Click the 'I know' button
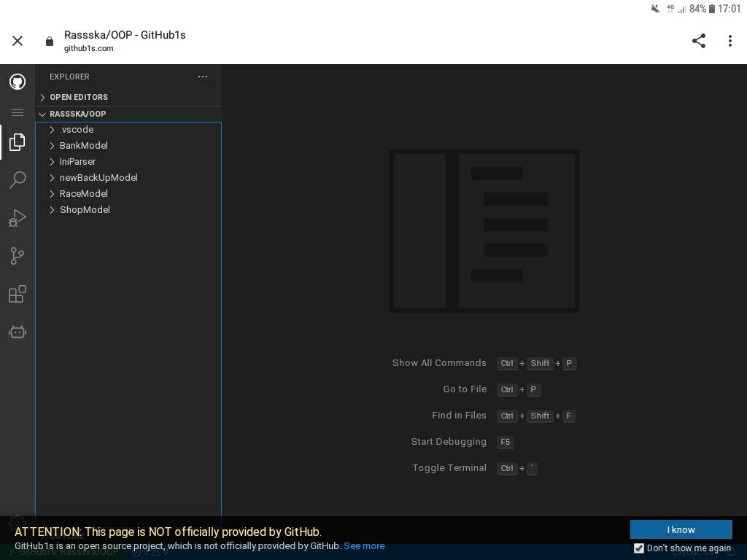The image size is (747, 560). (x=681, y=529)
